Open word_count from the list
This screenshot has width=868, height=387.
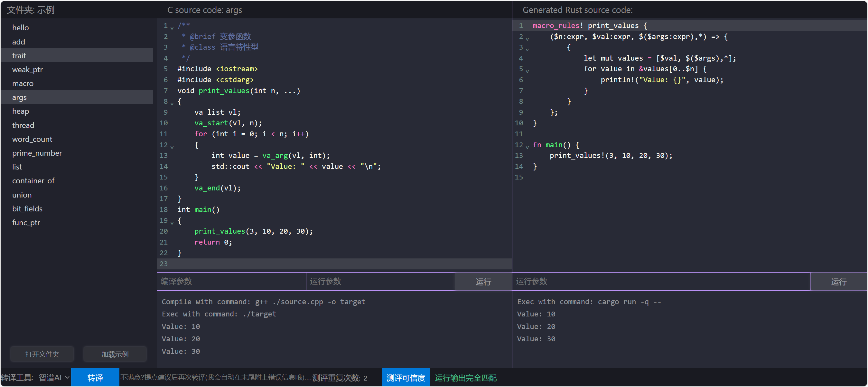[x=77, y=139]
